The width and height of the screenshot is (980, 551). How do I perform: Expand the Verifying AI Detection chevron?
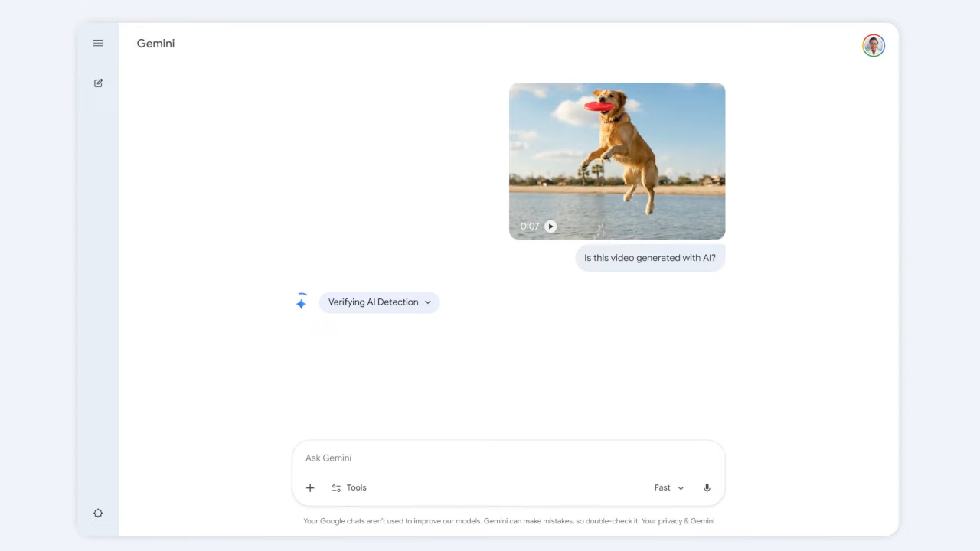pos(428,302)
